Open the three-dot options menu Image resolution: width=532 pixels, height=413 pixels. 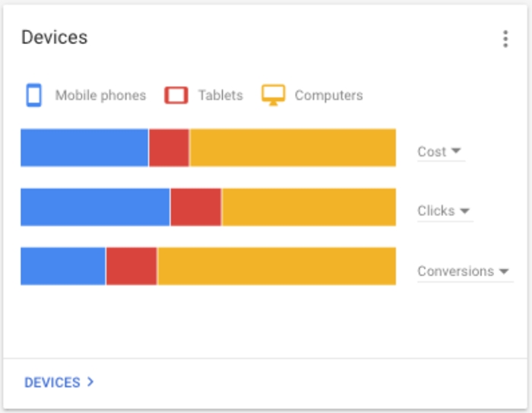pyautogui.click(x=505, y=39)
